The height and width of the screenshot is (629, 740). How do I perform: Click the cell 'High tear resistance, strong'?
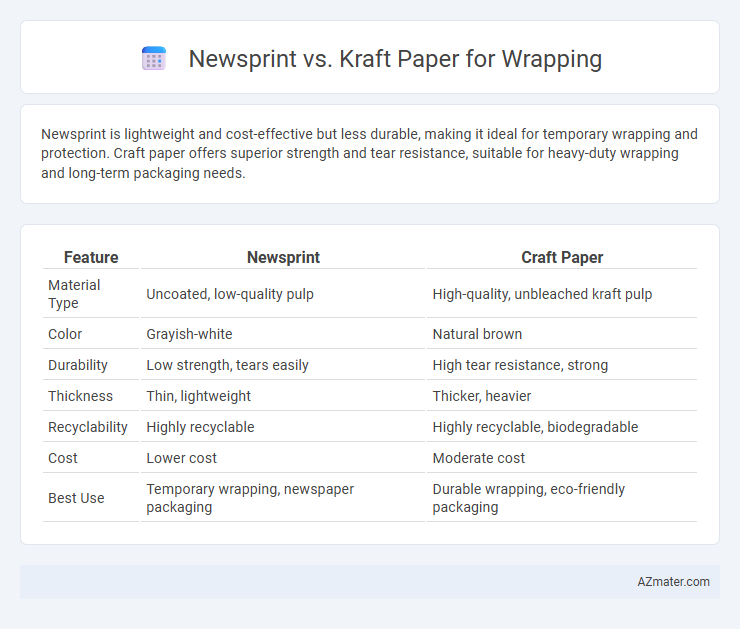(520, 365)
